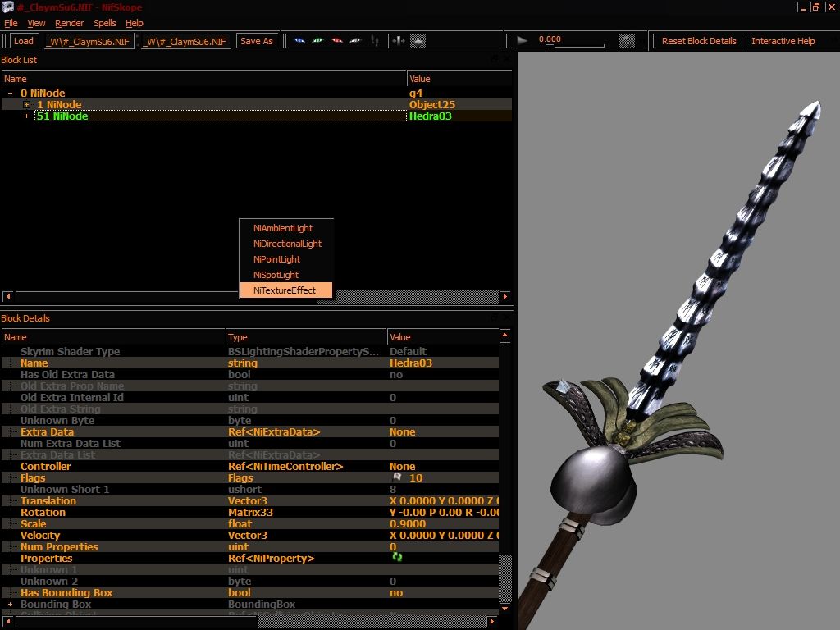Click the Extra Data value None

(402, 431)
